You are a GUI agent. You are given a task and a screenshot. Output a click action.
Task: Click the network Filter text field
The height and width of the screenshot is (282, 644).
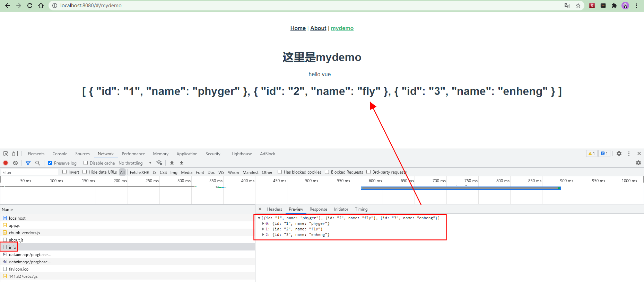click(29, 172)
